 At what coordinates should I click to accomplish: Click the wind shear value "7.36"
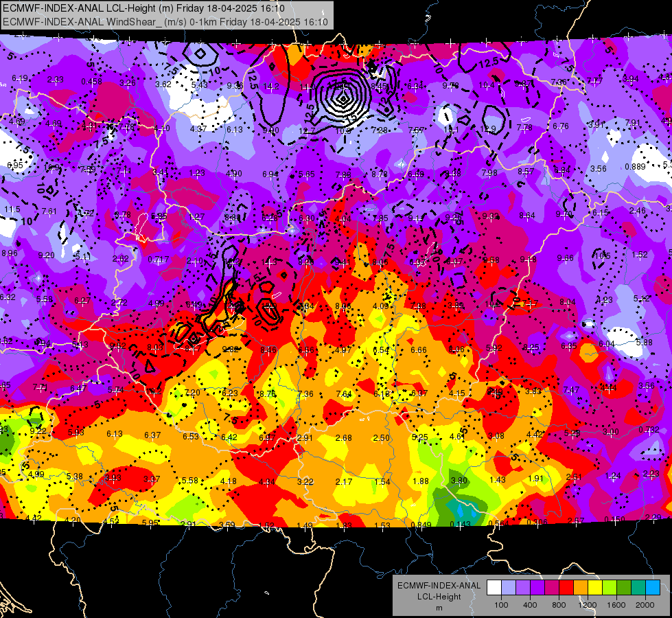click(305, 393)
